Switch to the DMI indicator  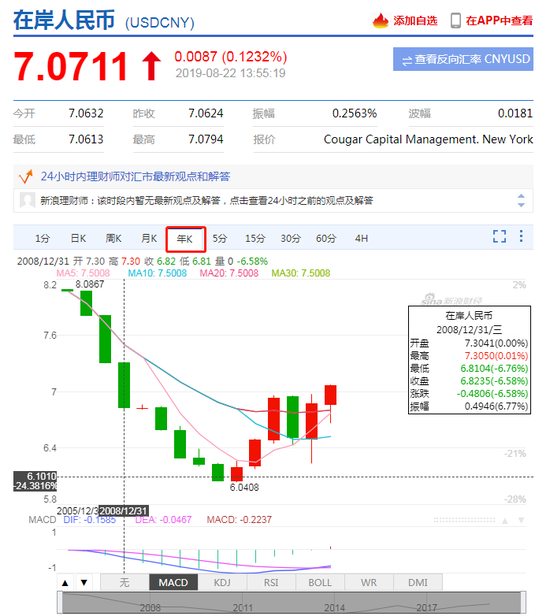pos(418,582)
